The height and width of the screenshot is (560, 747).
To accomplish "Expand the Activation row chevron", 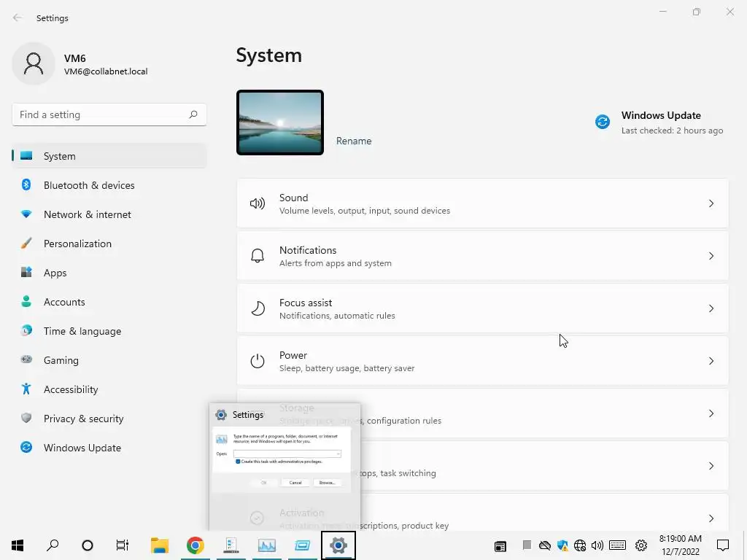I will click(x=711, y=518).
